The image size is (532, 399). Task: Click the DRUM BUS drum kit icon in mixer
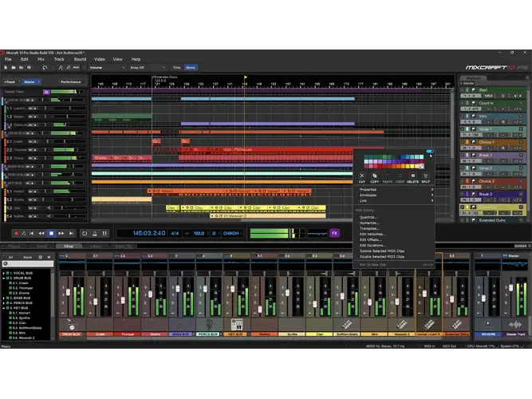click(71, 325)
